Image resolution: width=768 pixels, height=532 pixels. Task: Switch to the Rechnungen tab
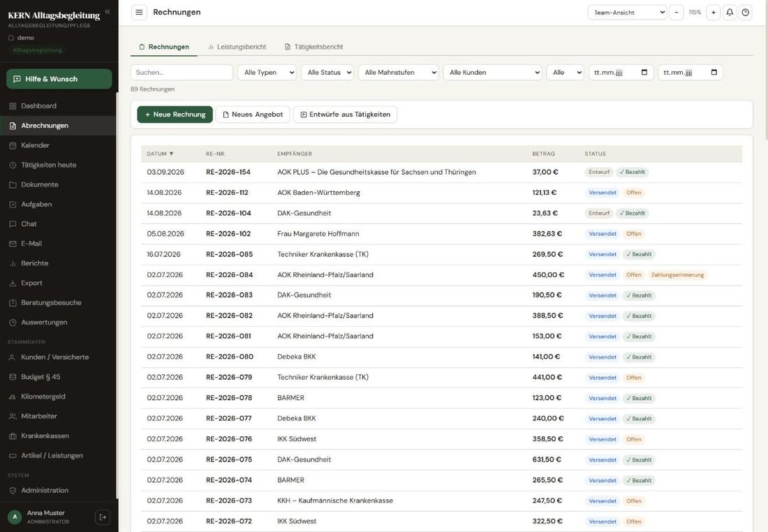164,47
